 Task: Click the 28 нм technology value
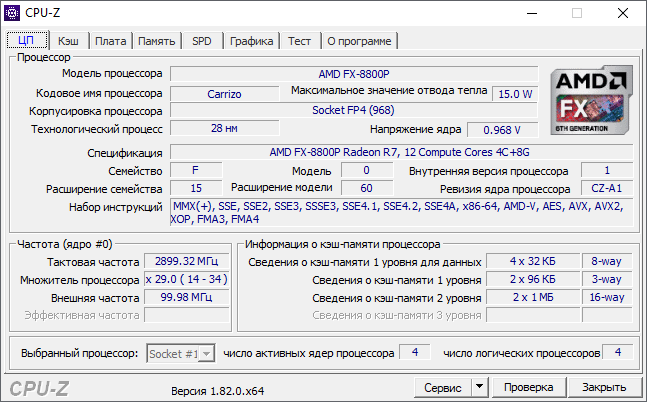(224, 128)
